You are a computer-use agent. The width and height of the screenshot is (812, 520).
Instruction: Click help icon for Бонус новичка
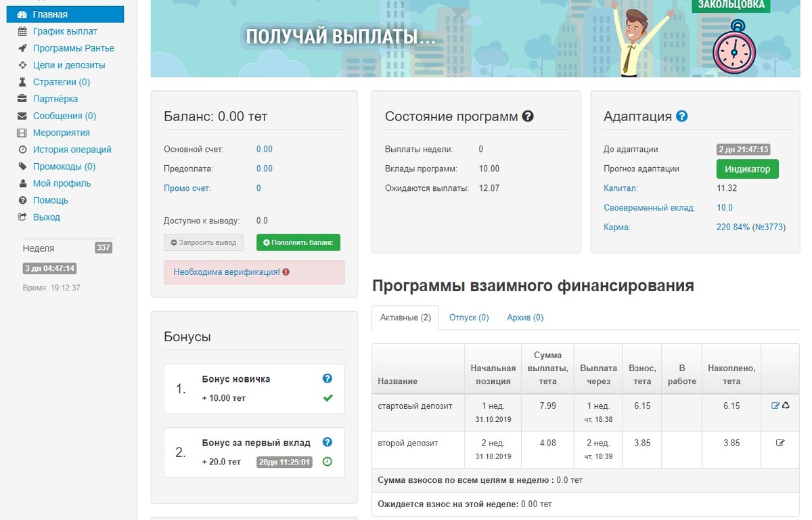(328, 379)
